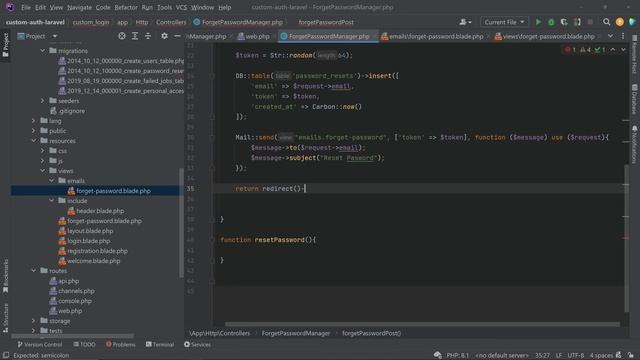Go to next highlighted error arrow
Viewport: 640px width, 360px height.
[x=623, y=50]
